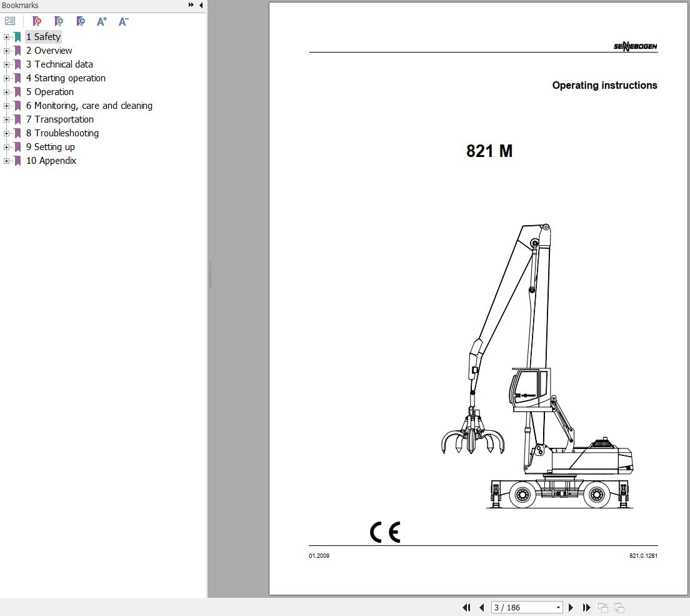Open the 4 Starting operation bookmark
Image resolution: width=690 pixels, height=616 pixels.
[66, 78]
